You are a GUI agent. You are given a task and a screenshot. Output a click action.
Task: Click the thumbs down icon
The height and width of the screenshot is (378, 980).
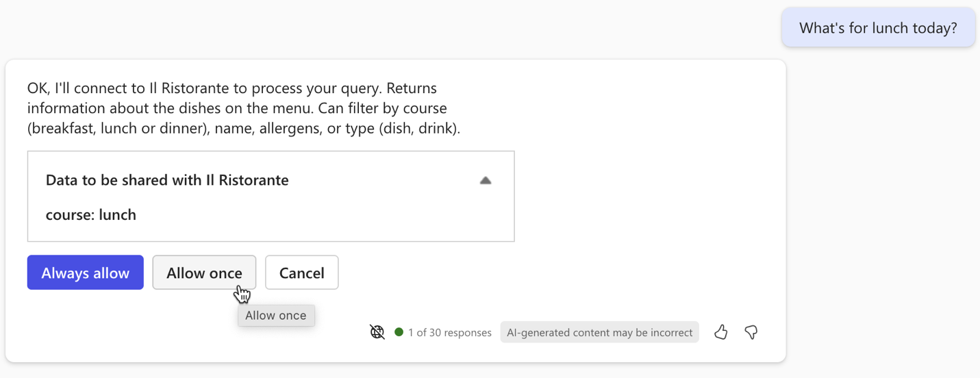(x=751, y=333)
